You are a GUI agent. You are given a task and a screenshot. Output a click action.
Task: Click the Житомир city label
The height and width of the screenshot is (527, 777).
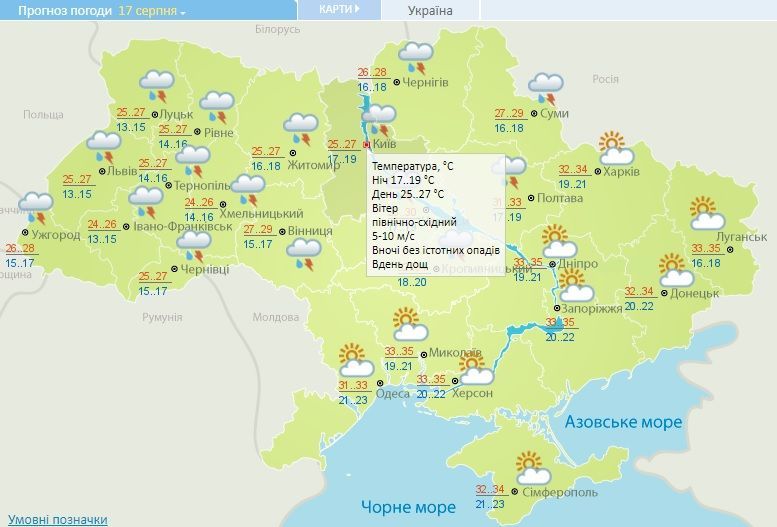pos(314,165)
